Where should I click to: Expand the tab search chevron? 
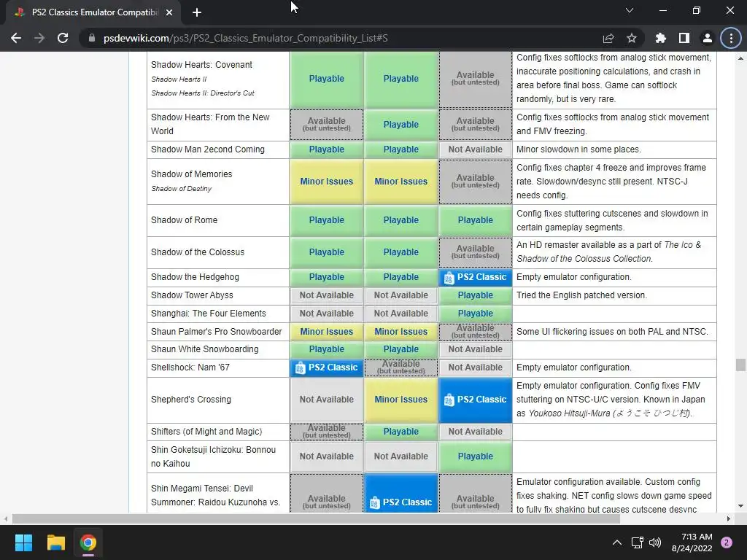(x=630, y=10)
